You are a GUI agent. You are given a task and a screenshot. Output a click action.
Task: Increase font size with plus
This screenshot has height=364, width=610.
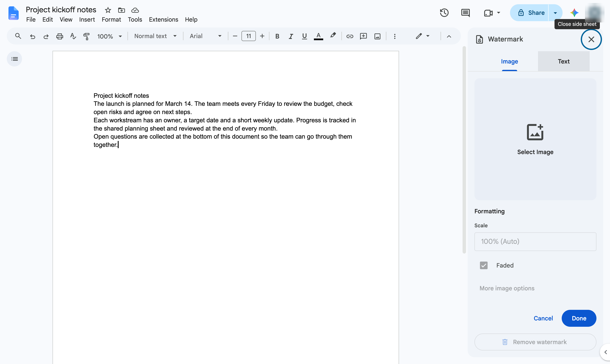coord(262,36)
